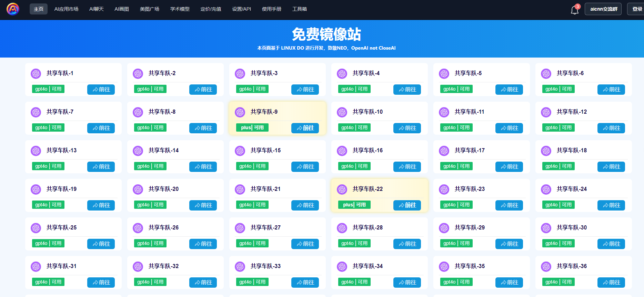Click the OpenAI icon of 共享车队-16
This screenshot has height=297, width=644.
pyautogui.click(x=342, y=151)
